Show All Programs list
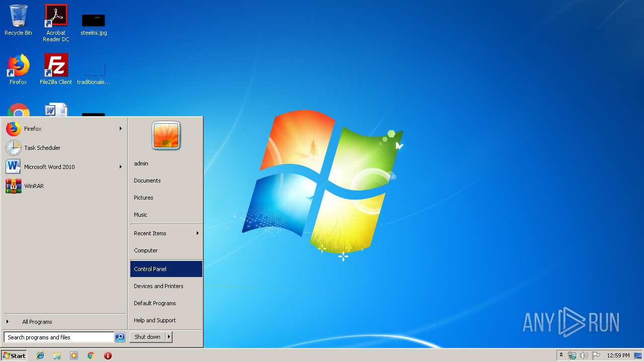Screen dimensions: 644x362 tap(64, 322)
